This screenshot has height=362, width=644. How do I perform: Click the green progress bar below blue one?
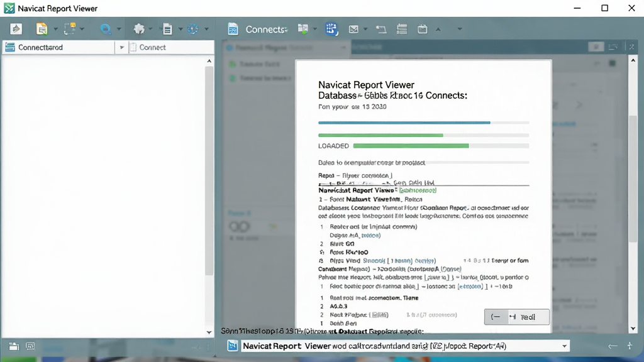point(423,135)
